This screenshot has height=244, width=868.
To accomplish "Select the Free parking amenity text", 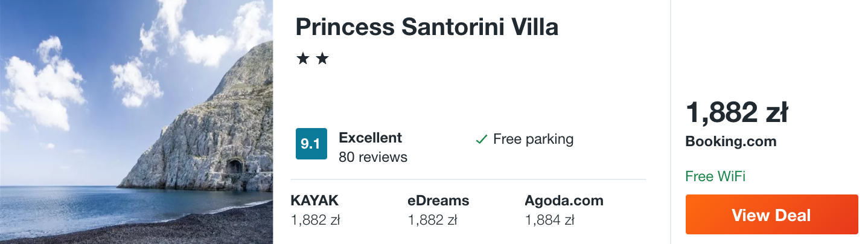I will coord(533,140).
